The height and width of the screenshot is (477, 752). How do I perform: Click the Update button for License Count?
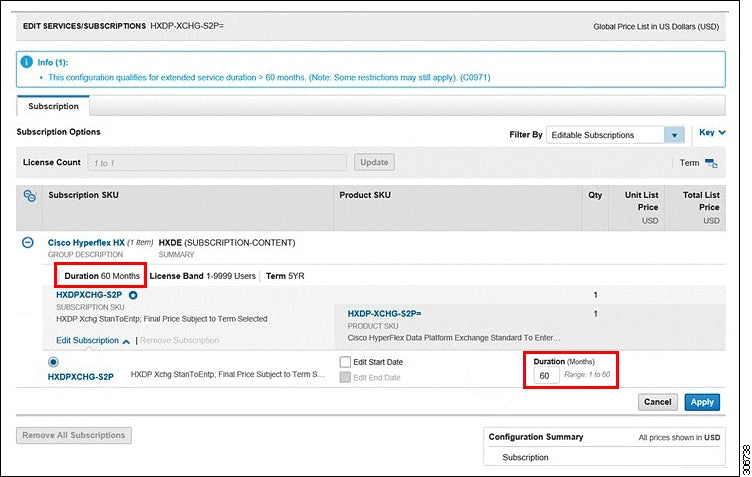[x=374, y=162]
